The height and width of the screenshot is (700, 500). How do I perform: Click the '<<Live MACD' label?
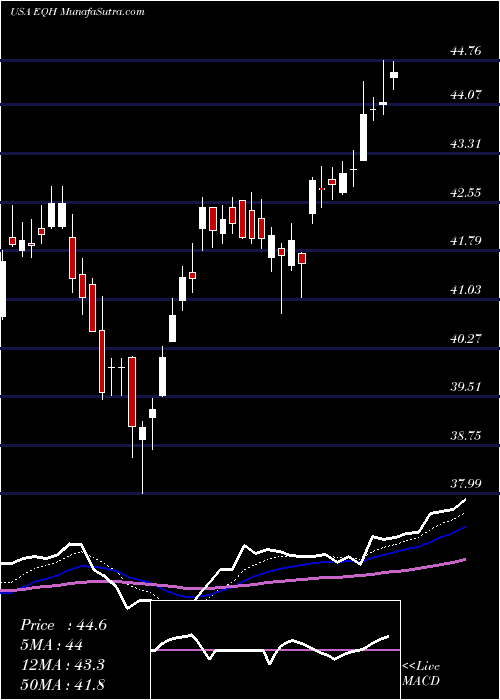(421, 673)
